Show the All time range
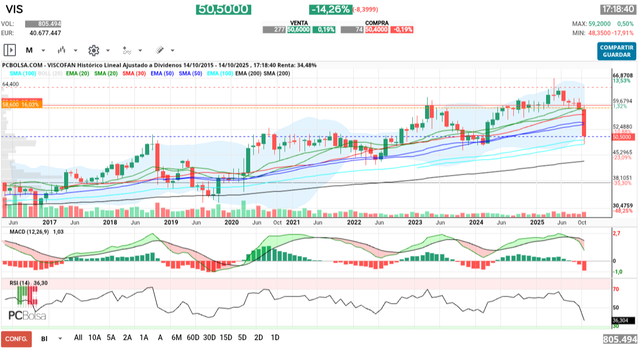 click(78, 338)
